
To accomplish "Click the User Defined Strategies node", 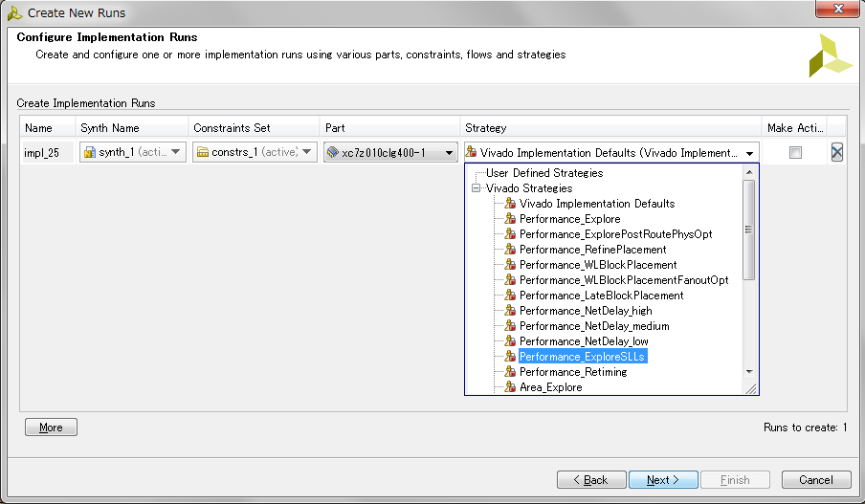I will click(x=544, y=172).
